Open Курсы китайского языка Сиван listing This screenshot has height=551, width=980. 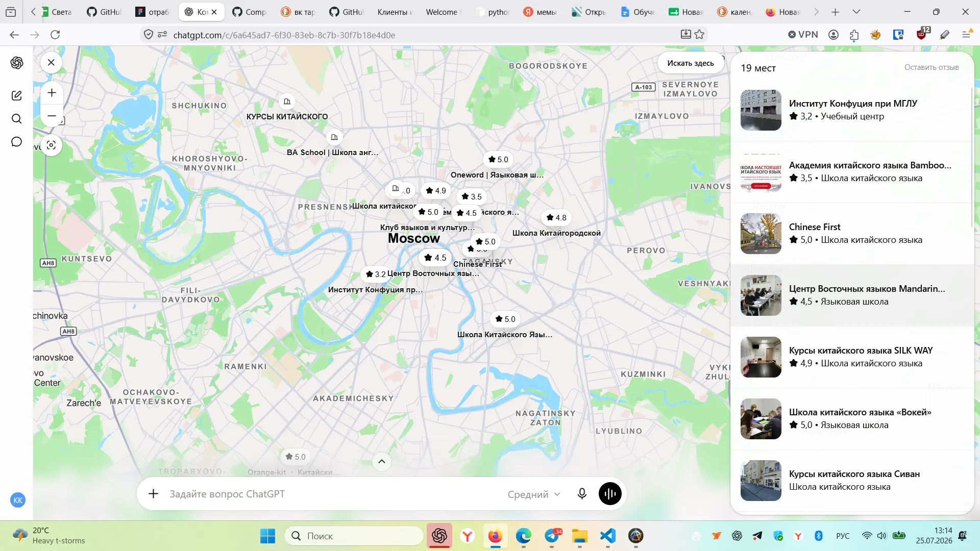(x=852, y=481)
